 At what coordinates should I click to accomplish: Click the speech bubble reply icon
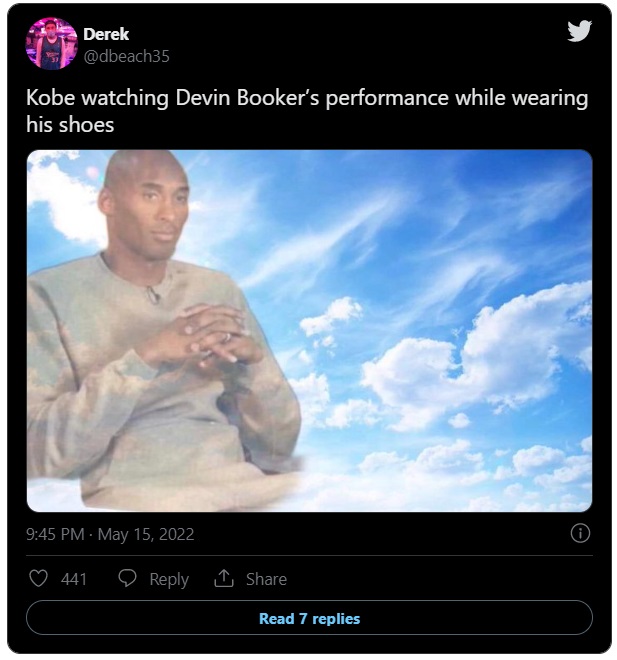pos(127,578)
